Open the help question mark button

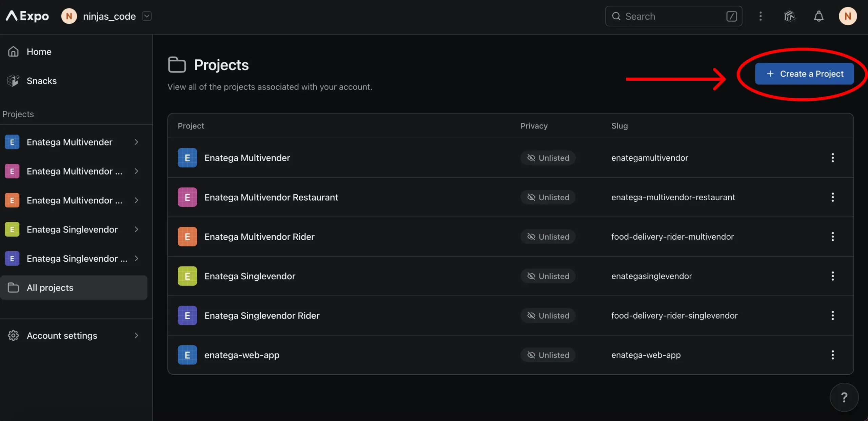click(x=844, y=397)
